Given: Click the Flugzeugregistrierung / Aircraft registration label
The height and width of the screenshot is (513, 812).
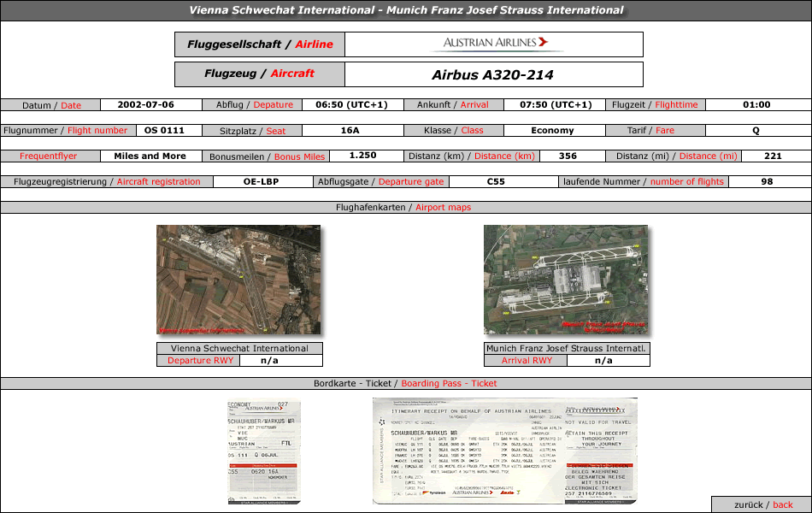Looking at the screenshot, I should [x=107, y=182].
